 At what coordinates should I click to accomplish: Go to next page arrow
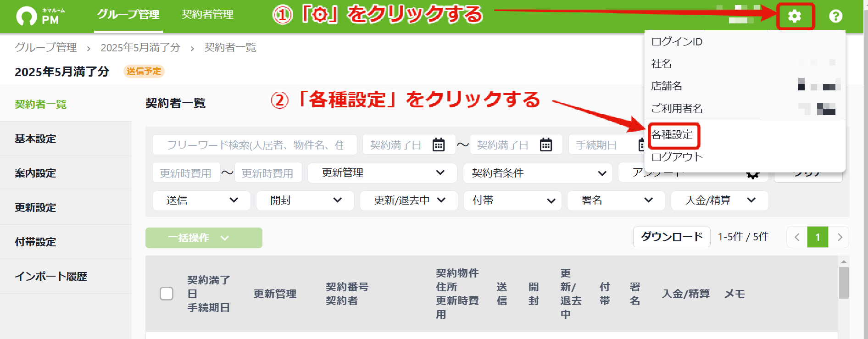pos(840,237)
